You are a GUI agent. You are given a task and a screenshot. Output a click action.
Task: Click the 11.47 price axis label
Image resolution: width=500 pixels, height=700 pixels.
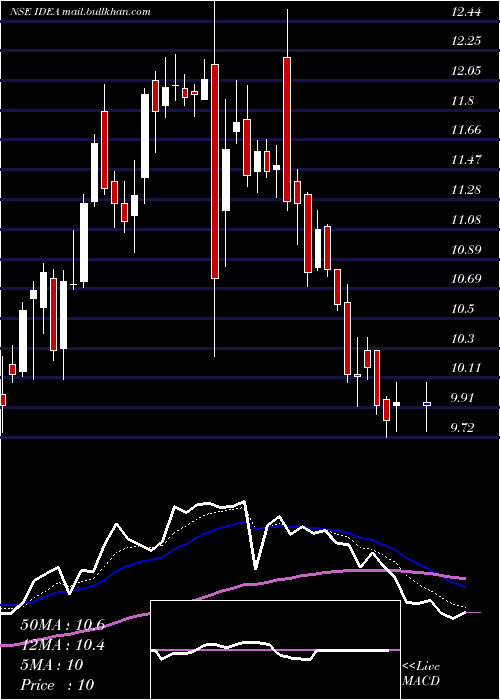pyautogui.click(x=466, y=160)
